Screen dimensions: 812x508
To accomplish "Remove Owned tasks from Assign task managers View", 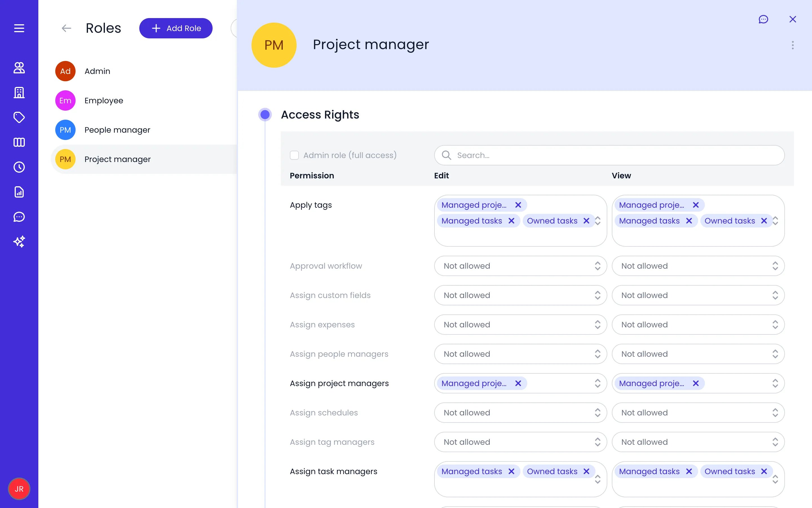I will [764, 471].
